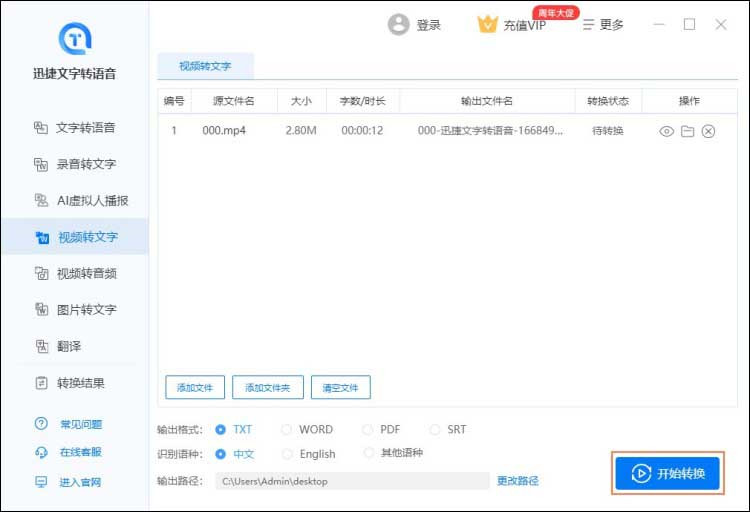Click output file name 000-迅捷文字转语音
This screenshot has height=512, width=750.
490,130
